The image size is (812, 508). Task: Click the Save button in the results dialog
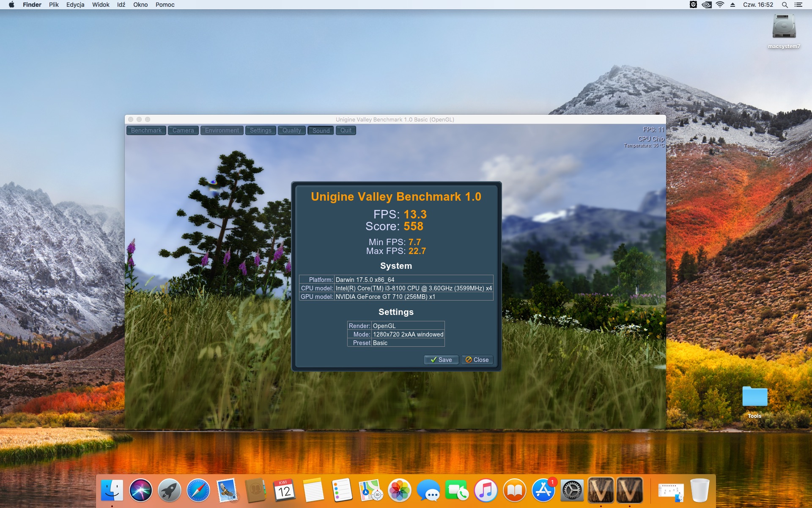coord(441,360)
